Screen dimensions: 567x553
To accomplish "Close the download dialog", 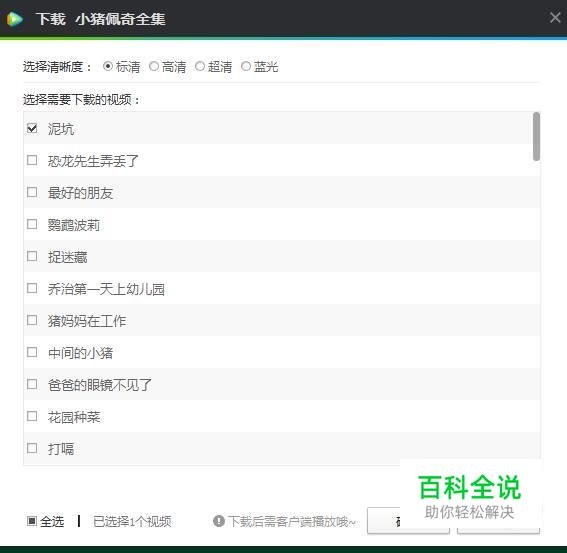I will [x=555, y=17].
